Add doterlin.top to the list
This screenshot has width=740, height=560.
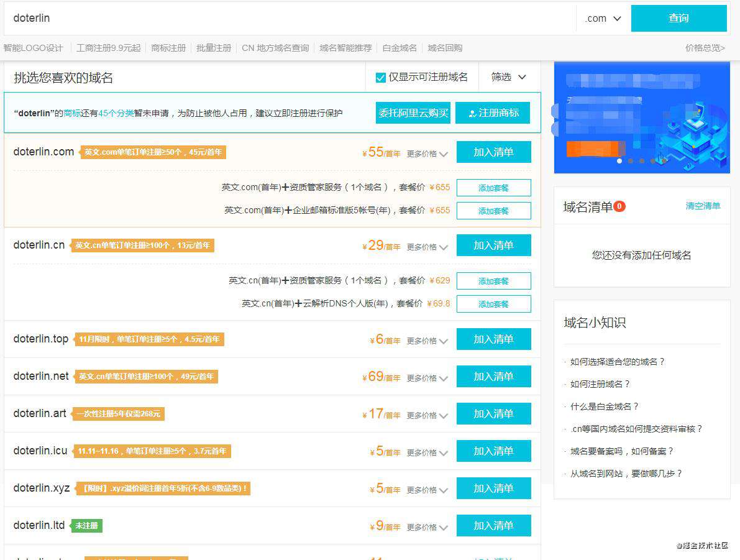[494, 339]
